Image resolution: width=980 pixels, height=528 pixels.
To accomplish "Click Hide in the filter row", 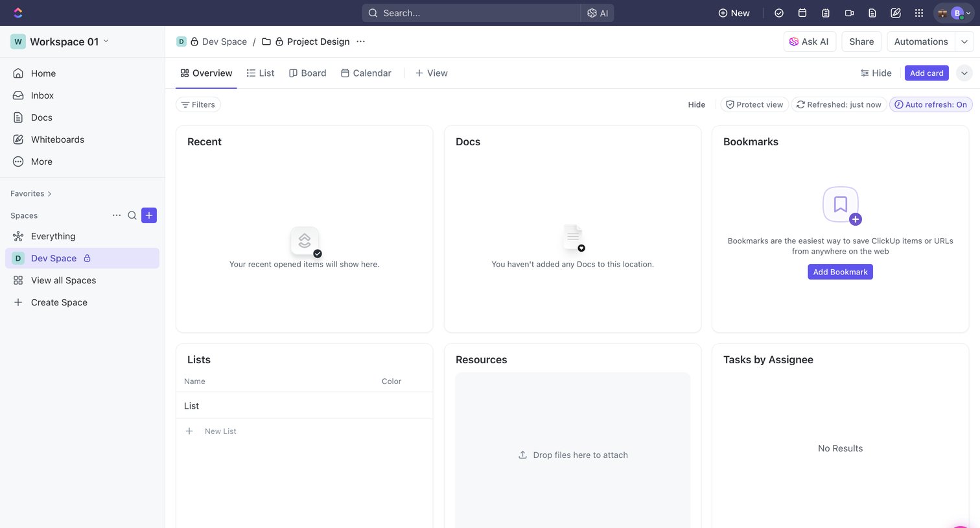I will (697, 104).
